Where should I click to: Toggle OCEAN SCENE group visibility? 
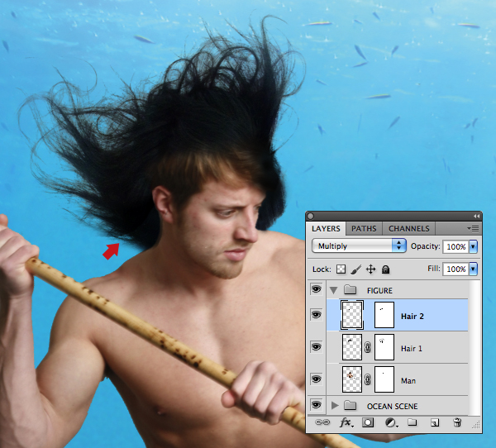click(x=317, y=405)
